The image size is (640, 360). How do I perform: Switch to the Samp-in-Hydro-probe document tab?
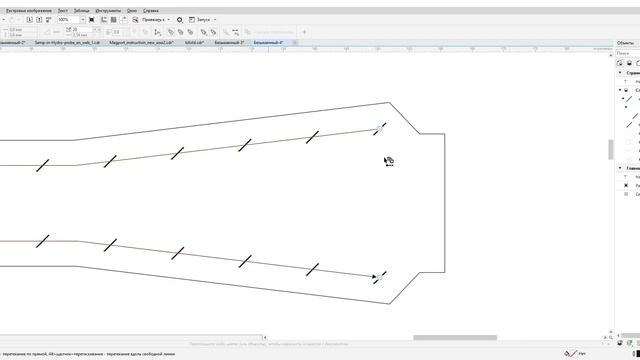67,42
